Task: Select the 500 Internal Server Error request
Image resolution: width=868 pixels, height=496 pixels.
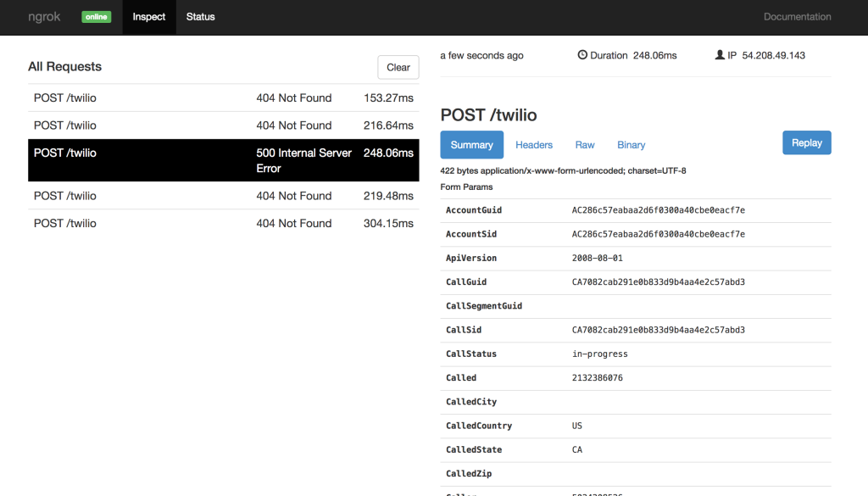Action: tap(224, 160)
